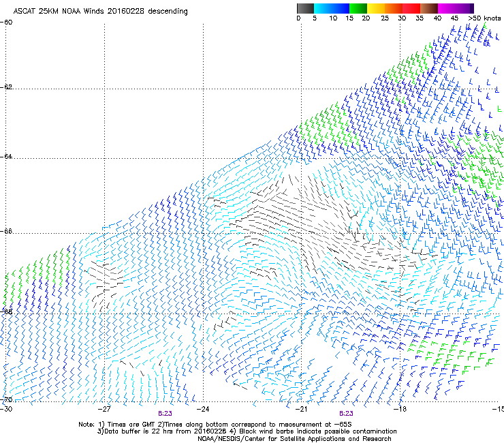Click the brown 35–40 knots legend segment

(x=429, y=8)
